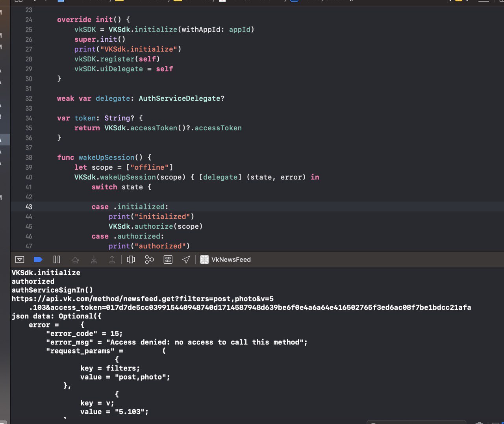Click the Step Over debug icon

(x=75, y=259)
